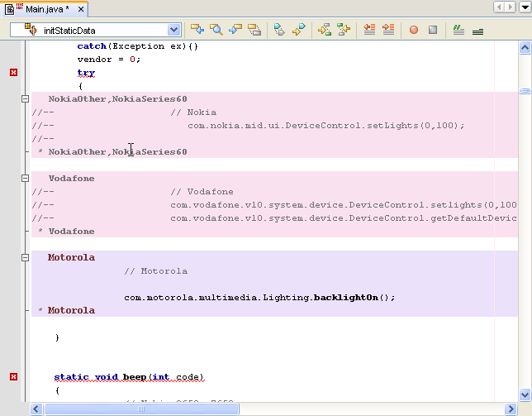Click the '* Motorola' block end label
This screenshot has height=416, width=532.
(x=66, y=310)
